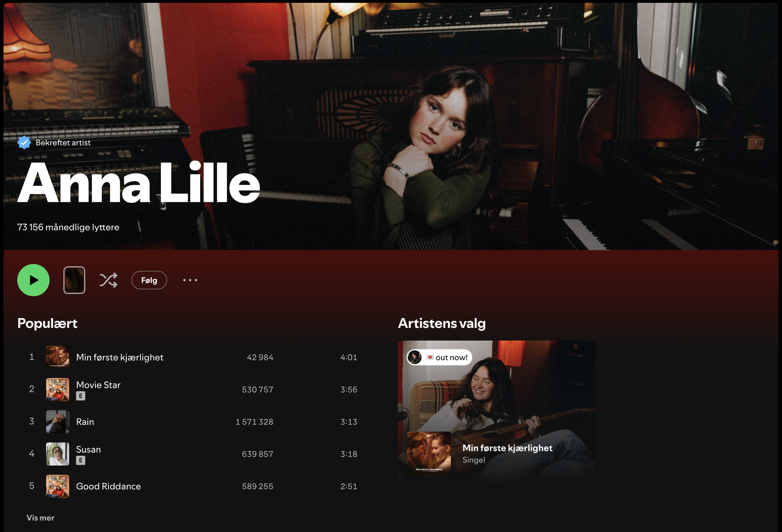The image size is (782, 532).
Task: Toggle shuffle play icon
Action: pyautogui.click(x=108, y=280)
